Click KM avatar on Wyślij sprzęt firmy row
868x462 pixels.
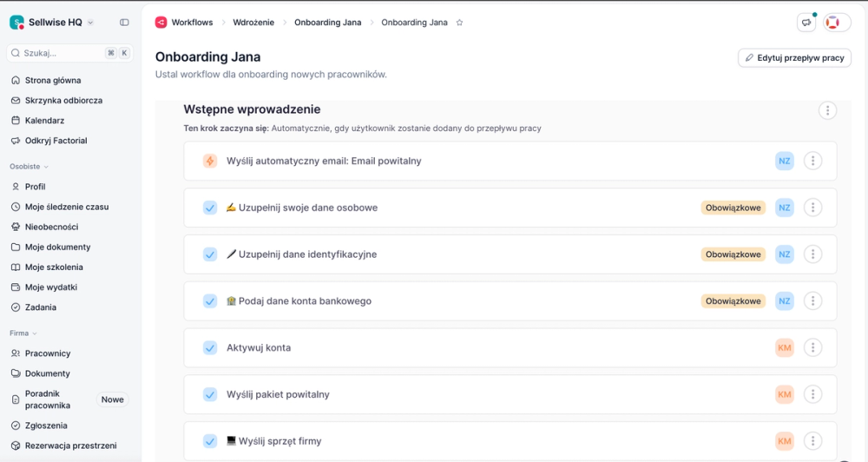tap(785, 441)
